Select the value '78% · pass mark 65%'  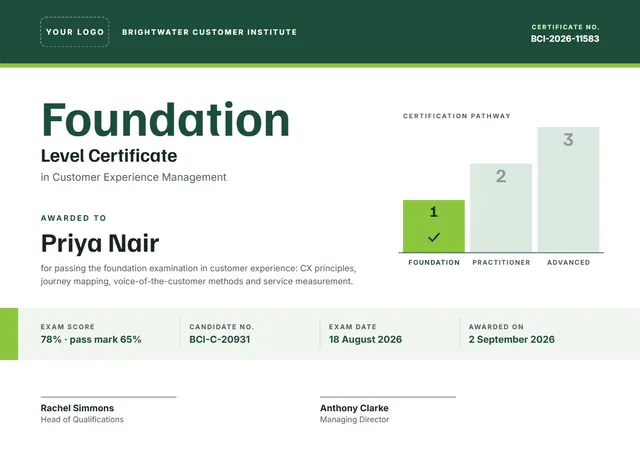click(91, 340)
